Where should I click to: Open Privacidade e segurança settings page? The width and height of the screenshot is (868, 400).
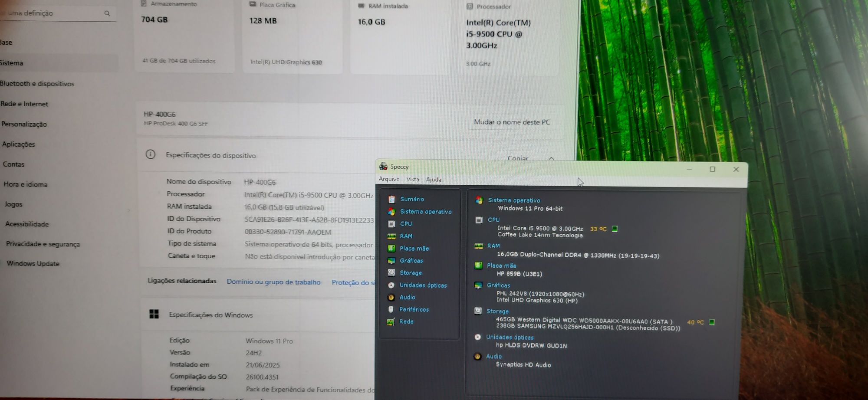pos(43,244)
